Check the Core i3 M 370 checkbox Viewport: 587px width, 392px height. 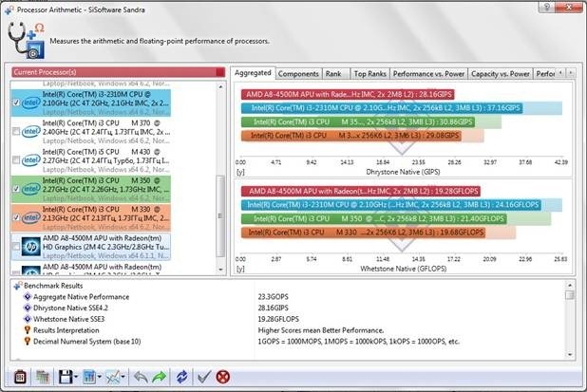16,131
